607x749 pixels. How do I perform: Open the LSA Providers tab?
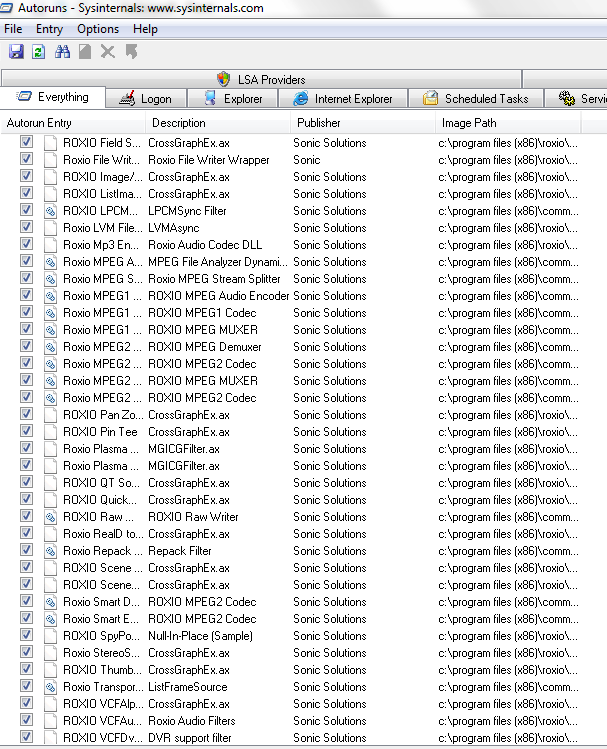coord(261,79)
